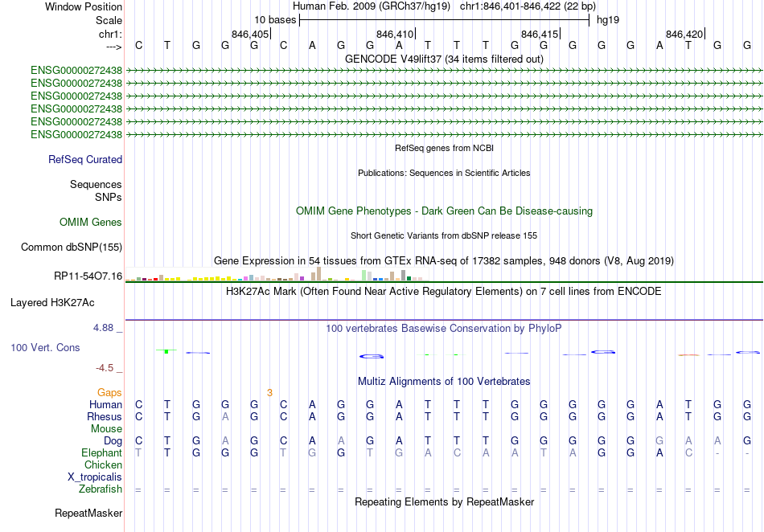Viewport: 764px width, 532px height.
Task: Click the RP11-54O7.16 gene label
Action: pyautogui.click(x=88, y=276)
